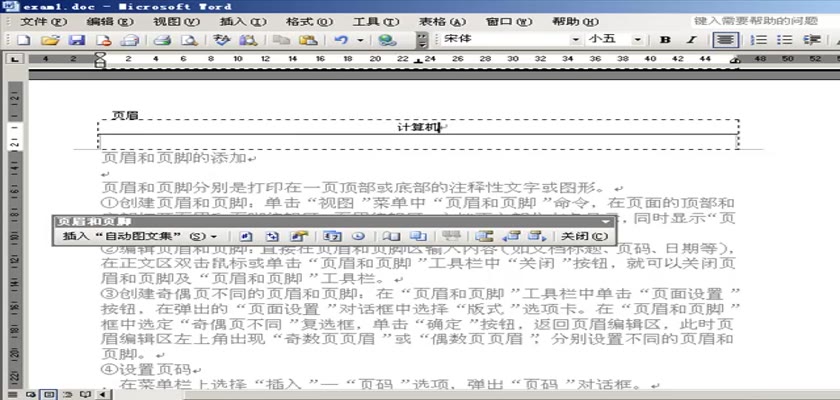Show next header section icon

(x=537, y=237)
